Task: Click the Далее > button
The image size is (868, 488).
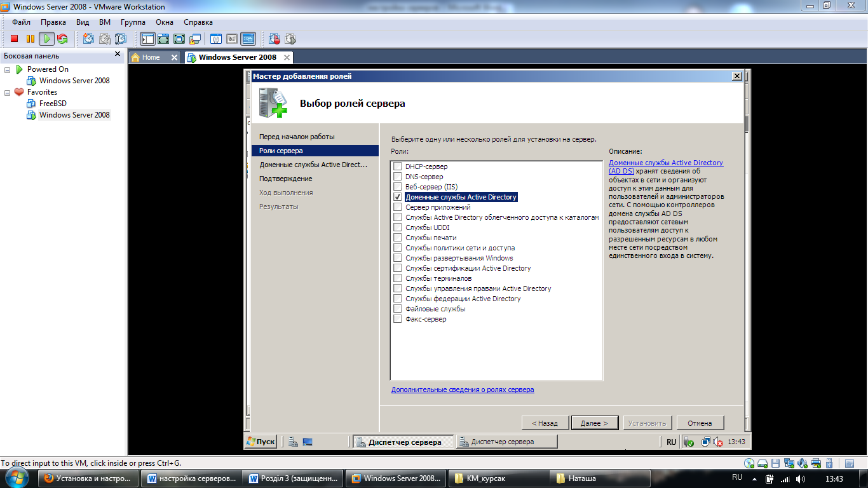Action: (x=595, y=423)
